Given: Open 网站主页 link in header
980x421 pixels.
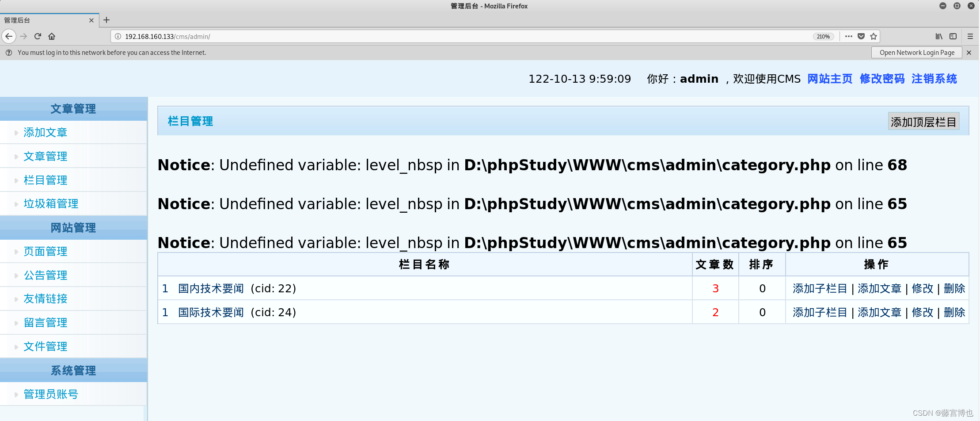Looking at the screenshot, I should tap(830, 79).
